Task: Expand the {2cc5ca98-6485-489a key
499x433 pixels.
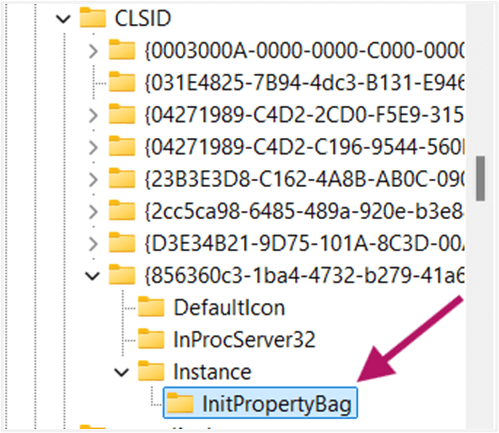Action: [x=93, y=212]
